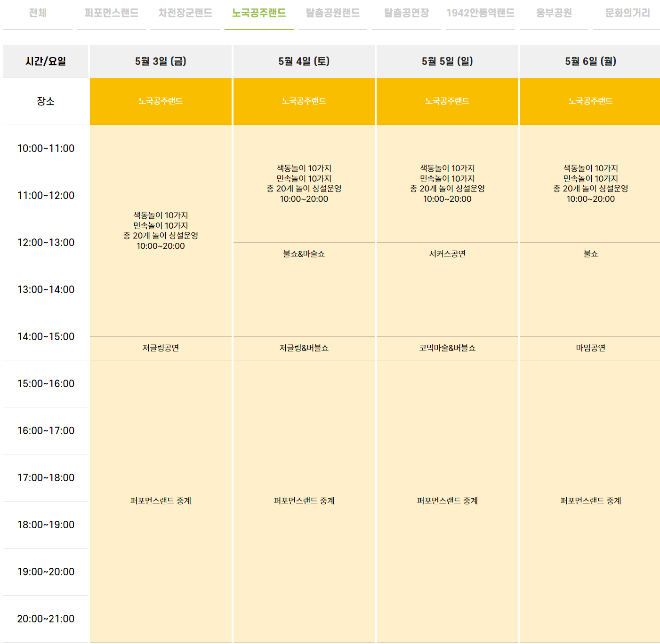660x644 pixels.
Task: Select the 코믹마술&버블쇼 entry
Action: (x=446, y=348)
